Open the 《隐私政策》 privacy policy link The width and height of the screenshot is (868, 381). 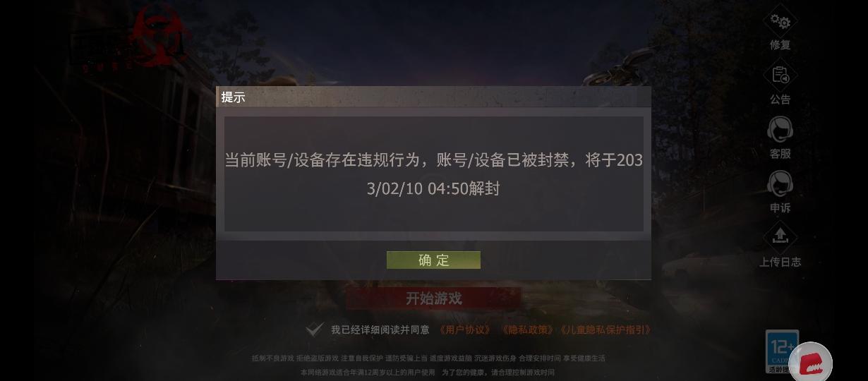click(x=528, y=329)
